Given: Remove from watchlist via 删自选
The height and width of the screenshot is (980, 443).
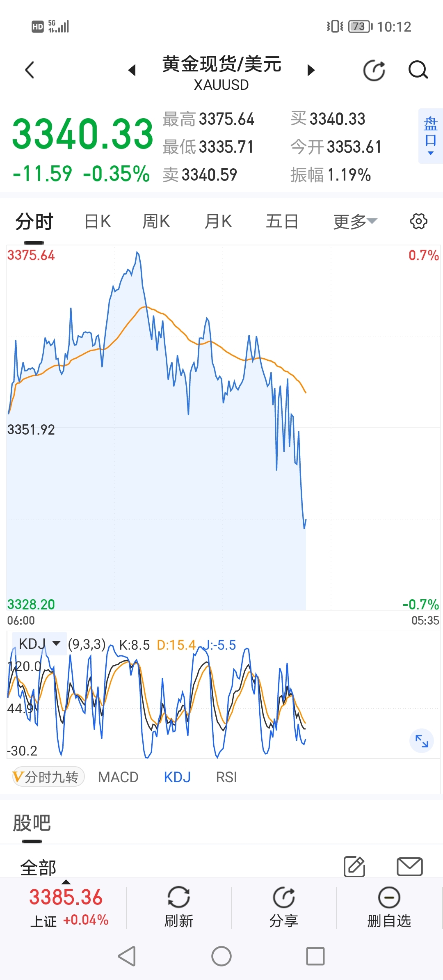Looking at the screenshot, I should (389, 907).
